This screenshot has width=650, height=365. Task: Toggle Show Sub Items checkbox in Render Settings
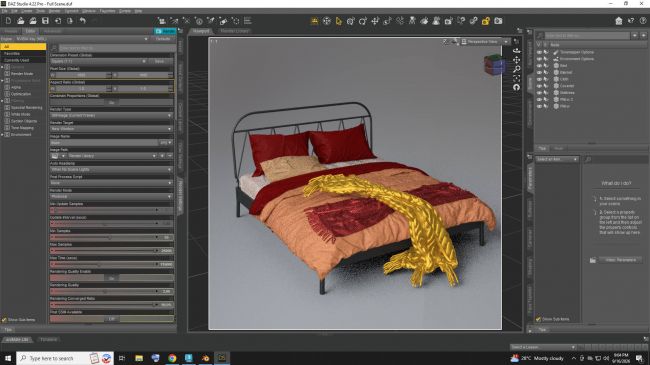[4, 320]
